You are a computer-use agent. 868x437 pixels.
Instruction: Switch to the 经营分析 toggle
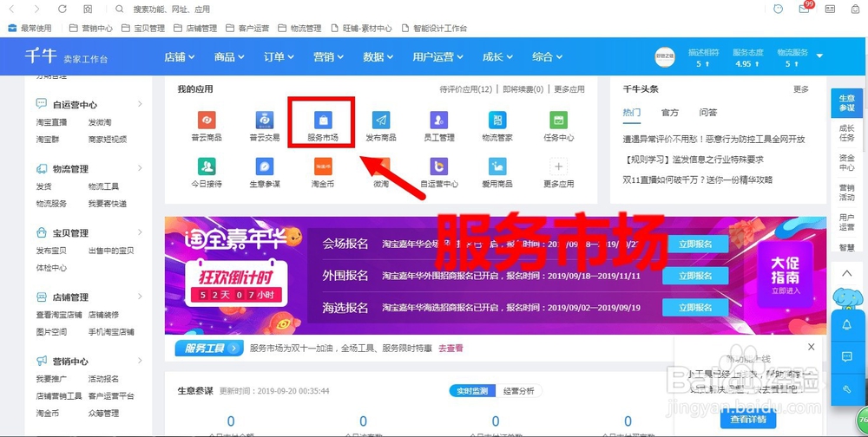tap(519, 391)
